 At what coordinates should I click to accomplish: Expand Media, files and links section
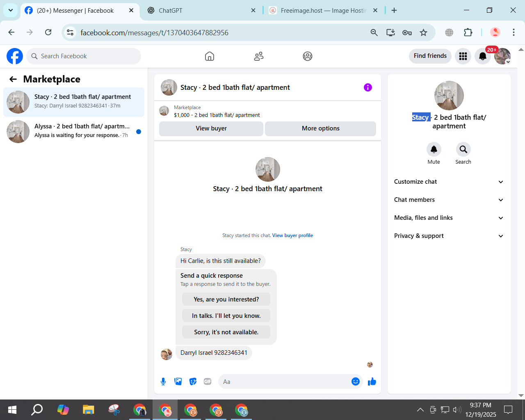point(449,218)
